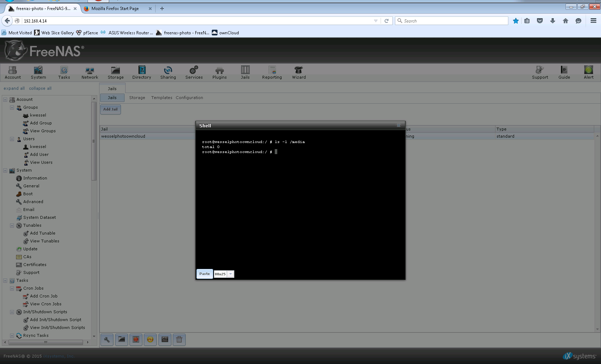The width and height of the screenshot is (601, 364).
Task: Select View Tunables in the tree
Action: tap(45, 241)
